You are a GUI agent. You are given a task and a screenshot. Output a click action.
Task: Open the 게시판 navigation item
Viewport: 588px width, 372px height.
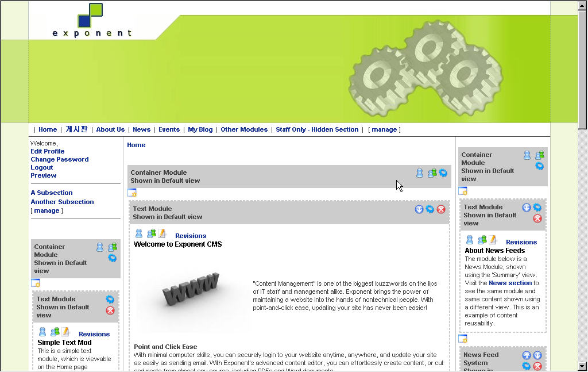pos(76,129)
